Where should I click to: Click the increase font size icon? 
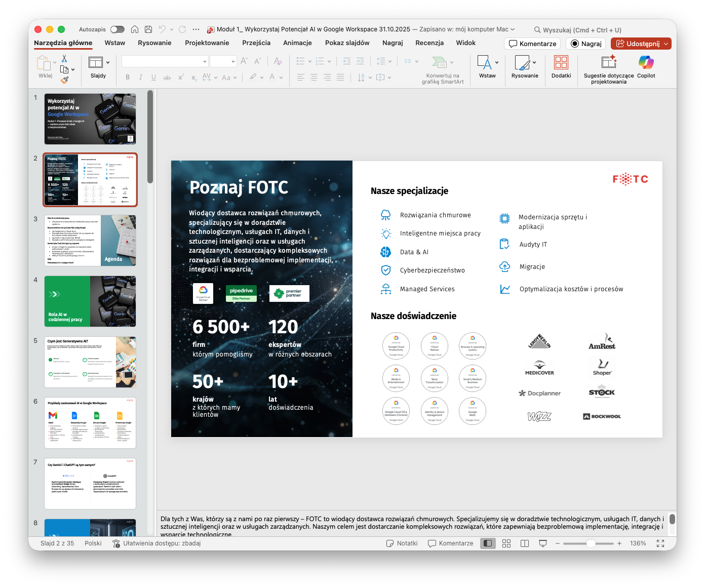click(x=244, y=61)
